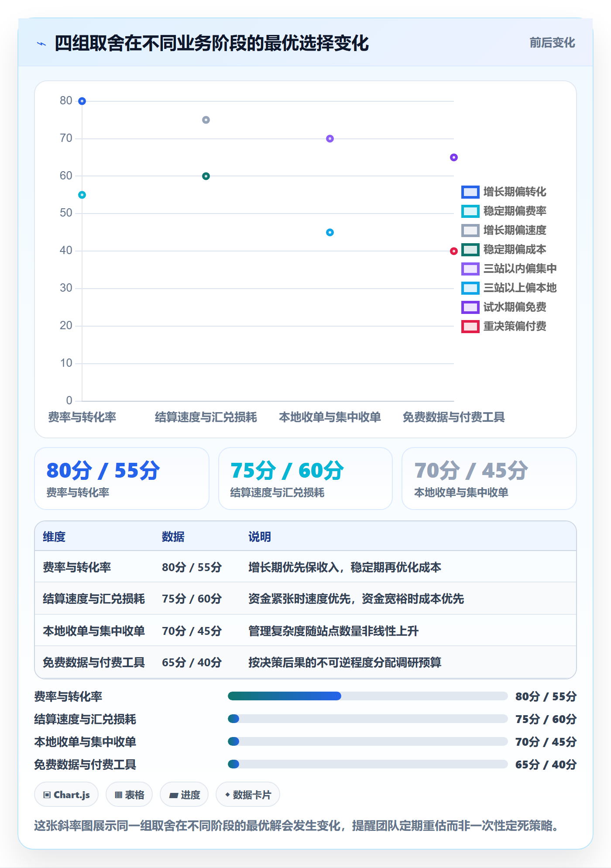Click x-axis label 结算速度与汇兑损耗 in chart
611x868 pixels.
coord(206,417)
